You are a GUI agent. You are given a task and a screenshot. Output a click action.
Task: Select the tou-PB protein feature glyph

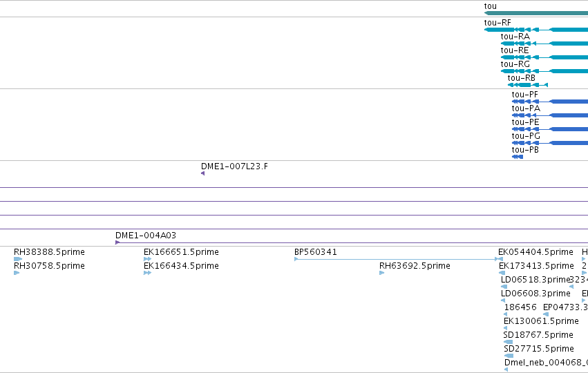[518, 157]
